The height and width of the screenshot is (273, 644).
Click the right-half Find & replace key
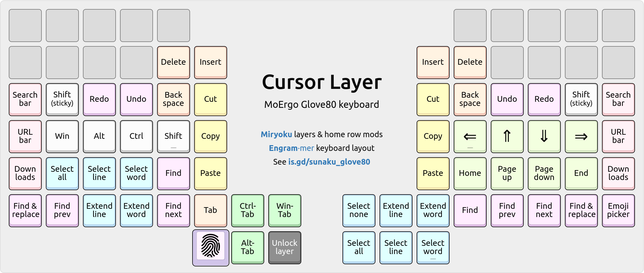tap(581, 210)
